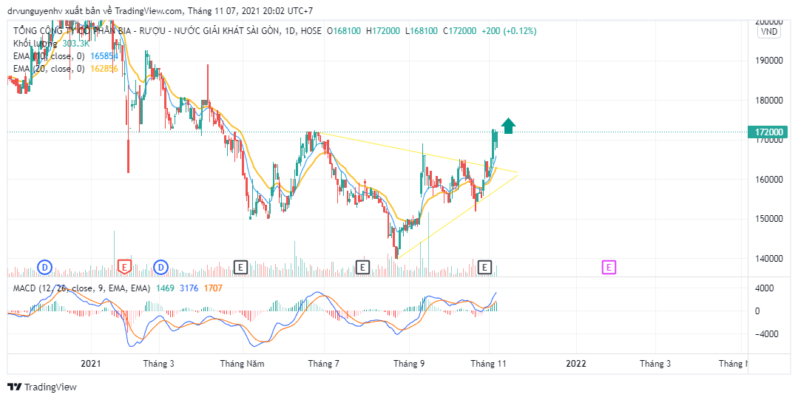Click the MACD histogram value 1469
The image size is (798, 400).
click(x=165, y=288)
